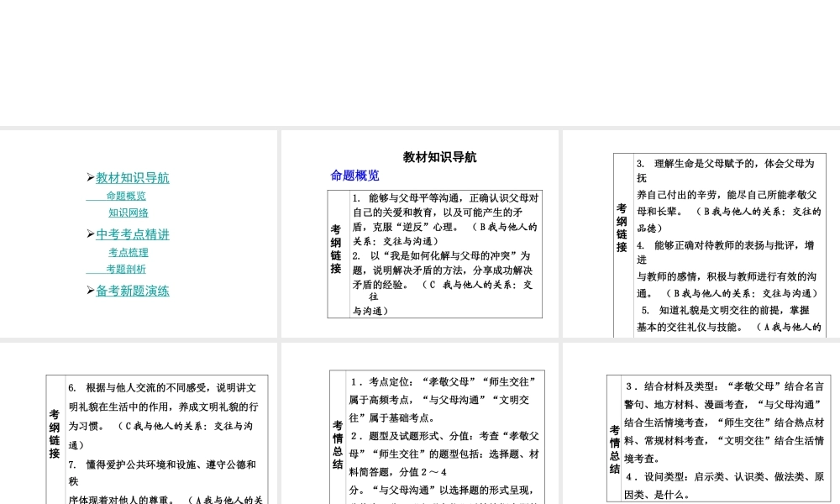The height and width of the screenshot is (504, 840).
Task: Open the 教材知识导航 link
Action: coord(133,178)
